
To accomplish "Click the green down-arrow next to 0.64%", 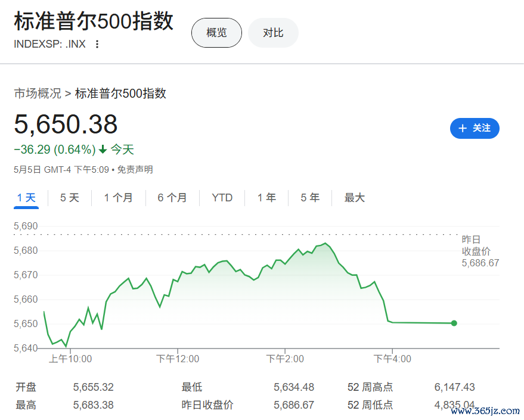I will [103, 150].
